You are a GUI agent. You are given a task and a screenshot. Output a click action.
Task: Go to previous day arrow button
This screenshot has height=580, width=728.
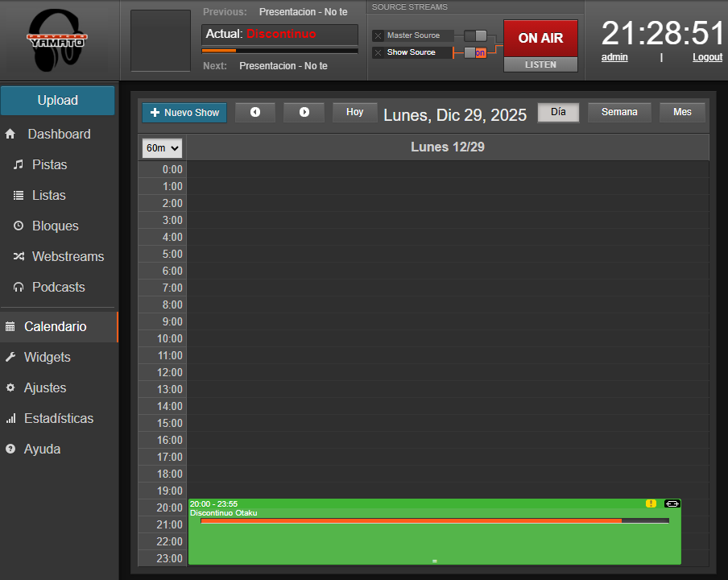(255, 113)
